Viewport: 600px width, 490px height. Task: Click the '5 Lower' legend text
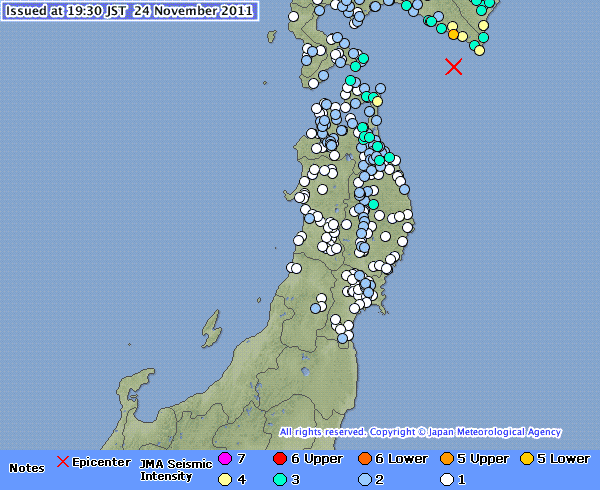[563, 459]
